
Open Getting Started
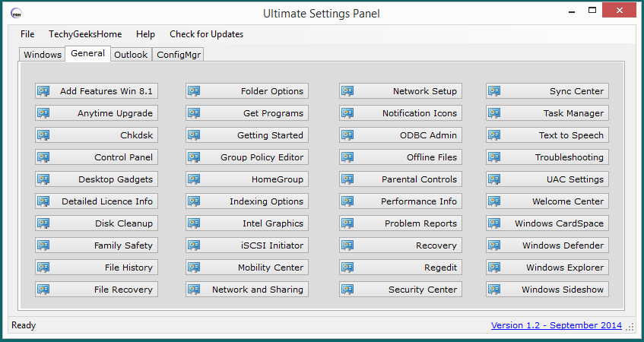247,135
